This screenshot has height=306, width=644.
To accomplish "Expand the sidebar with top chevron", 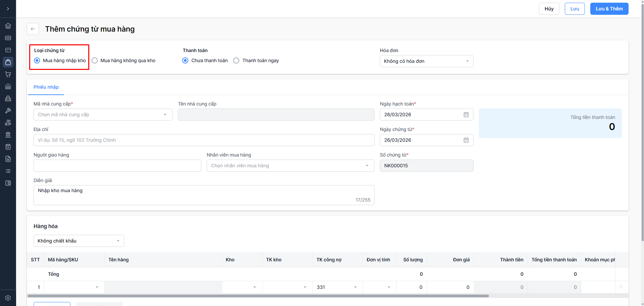I will coord(8,9).
